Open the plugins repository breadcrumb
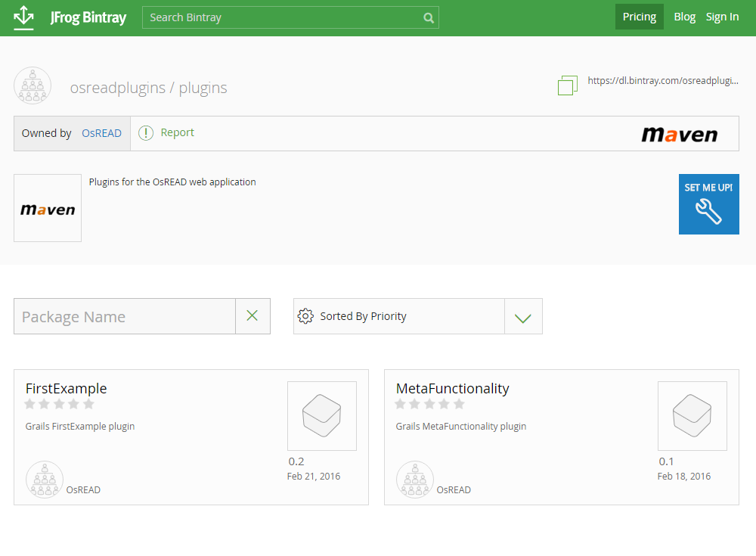The image size is (756, 556). pos(203,88)
